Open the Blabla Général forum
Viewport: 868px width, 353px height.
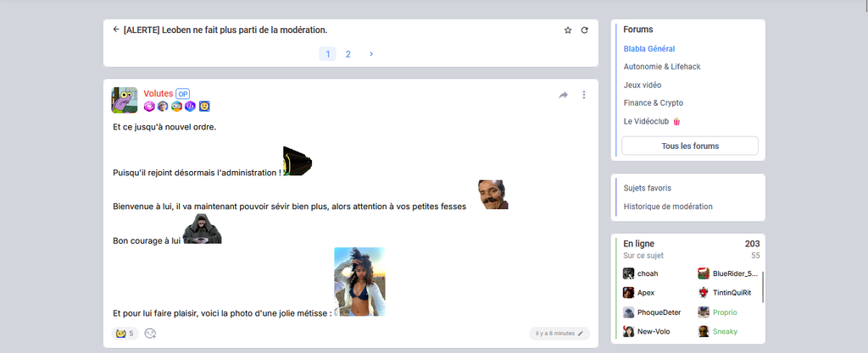coord(649,48)
